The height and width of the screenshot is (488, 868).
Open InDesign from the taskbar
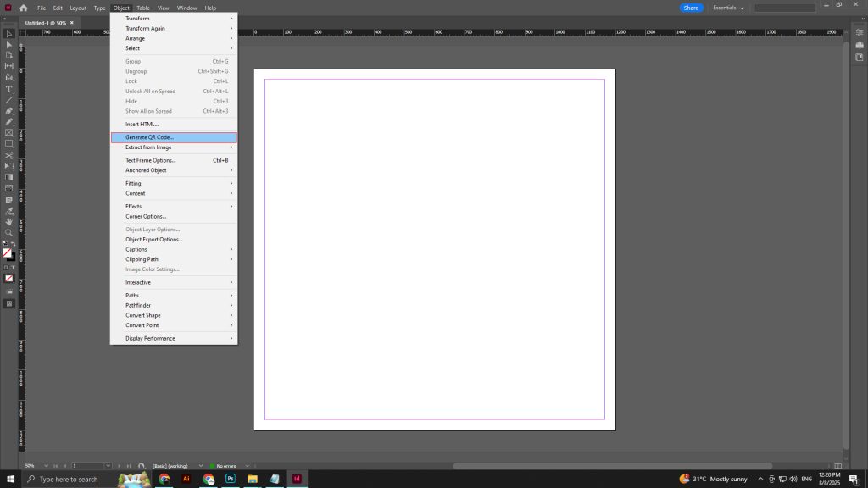(x=297, y=479)
